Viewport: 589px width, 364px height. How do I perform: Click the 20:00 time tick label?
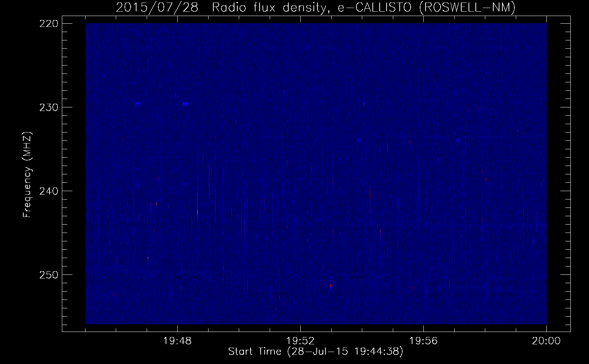click(546, 341)
